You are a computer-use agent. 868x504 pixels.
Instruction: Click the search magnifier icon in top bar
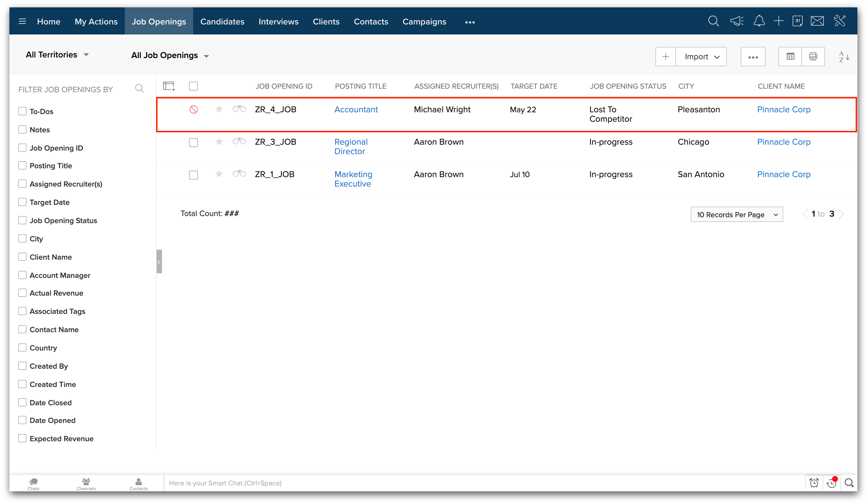[x=713, y=22]
